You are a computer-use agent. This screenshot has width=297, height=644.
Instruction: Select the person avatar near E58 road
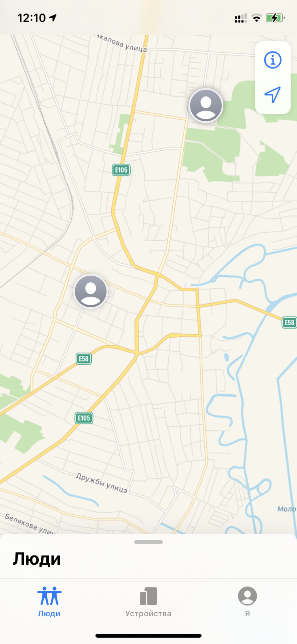coord(91,291)
